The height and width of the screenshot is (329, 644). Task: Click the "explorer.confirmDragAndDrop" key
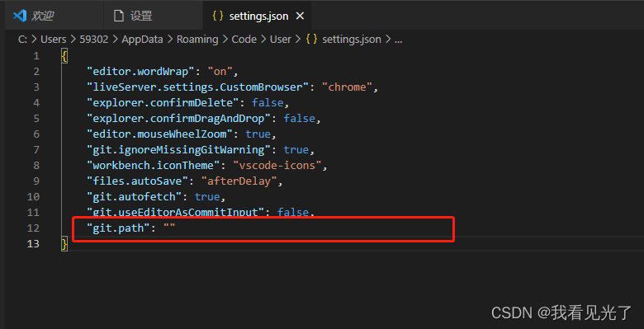pyautogui.click(x=178, y=119)
